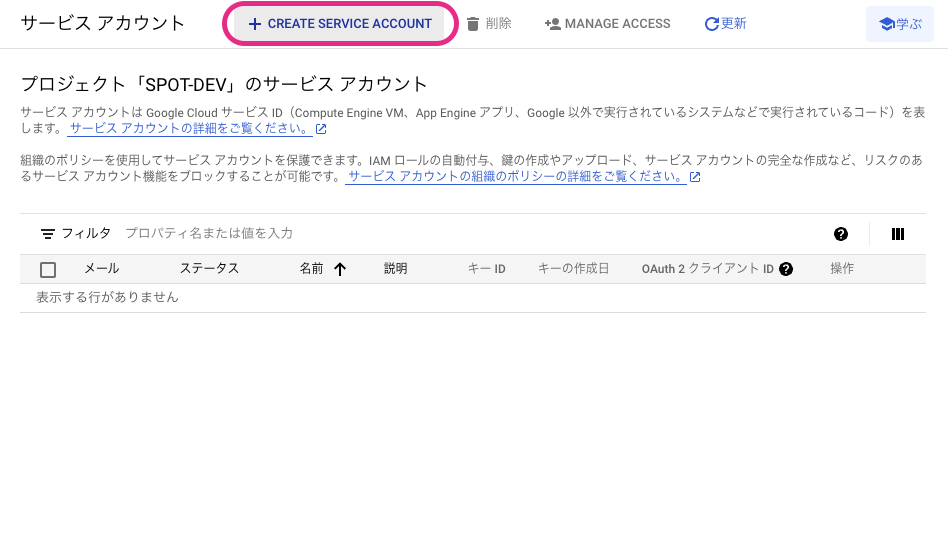Open the column display options icon
Viewport: 948px width, 543px height.
pos(898,234)
